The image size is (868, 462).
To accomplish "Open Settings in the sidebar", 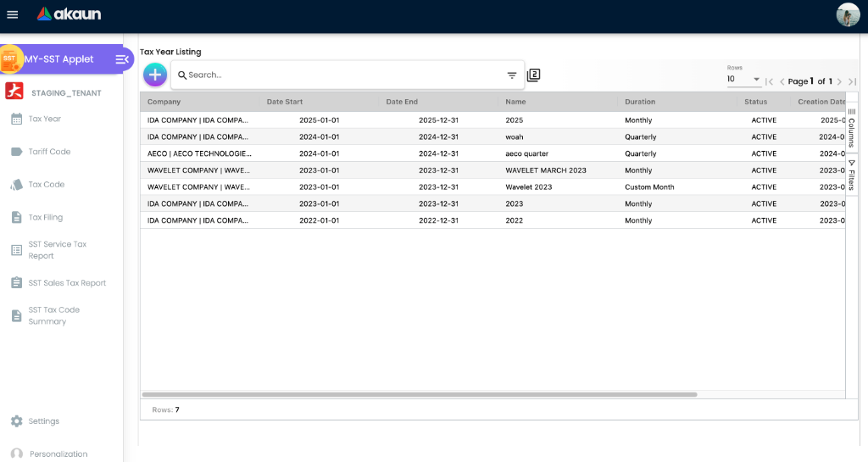I will [x=44, y=421].
